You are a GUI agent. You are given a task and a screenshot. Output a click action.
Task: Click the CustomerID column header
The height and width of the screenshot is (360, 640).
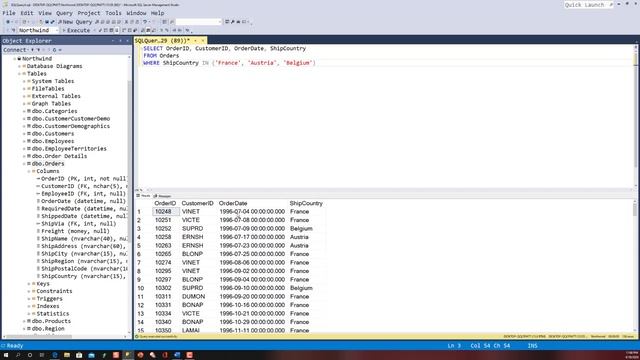click(198, 203)
